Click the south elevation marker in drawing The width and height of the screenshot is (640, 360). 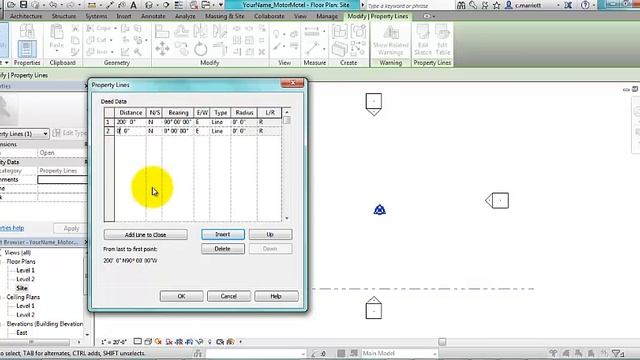click(x=373, y=308)
